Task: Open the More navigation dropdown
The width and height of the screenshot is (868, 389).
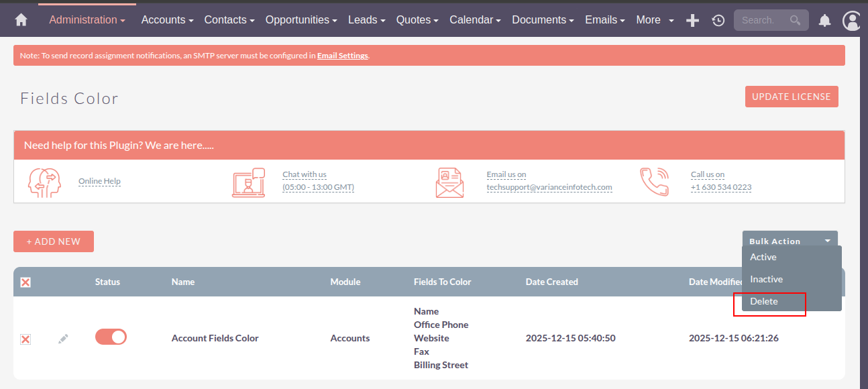Action: [x=655, y=20]
